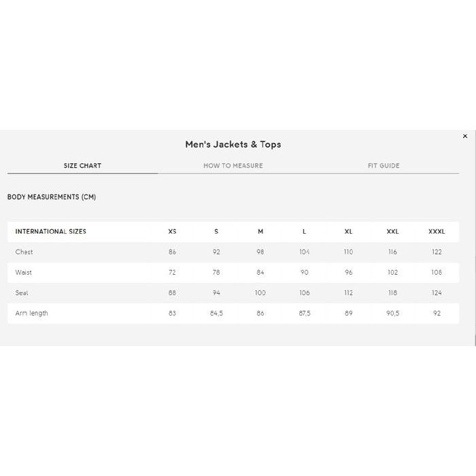Select the arm length value 84,5
This screenshot has width=476, height=476.
click(x=216, y=313)
